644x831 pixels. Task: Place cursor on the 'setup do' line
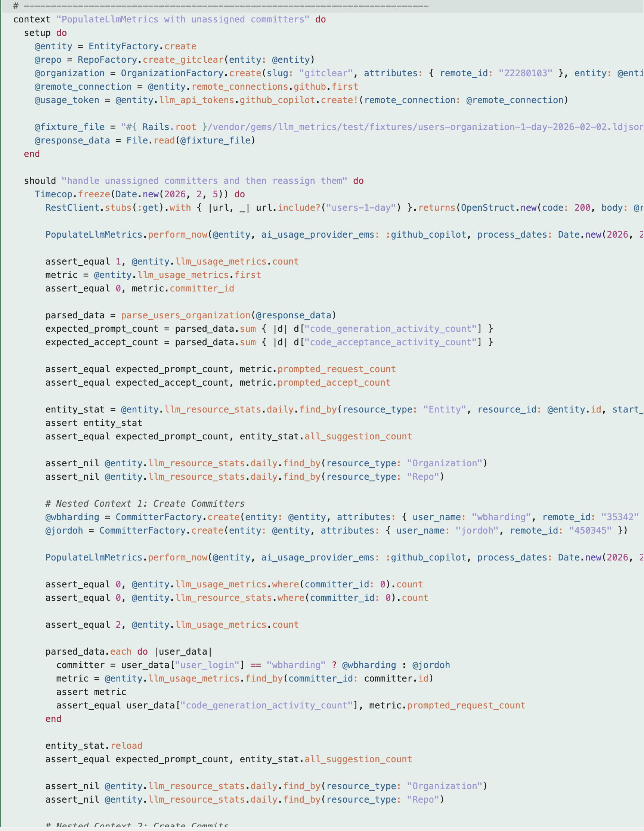45,33
